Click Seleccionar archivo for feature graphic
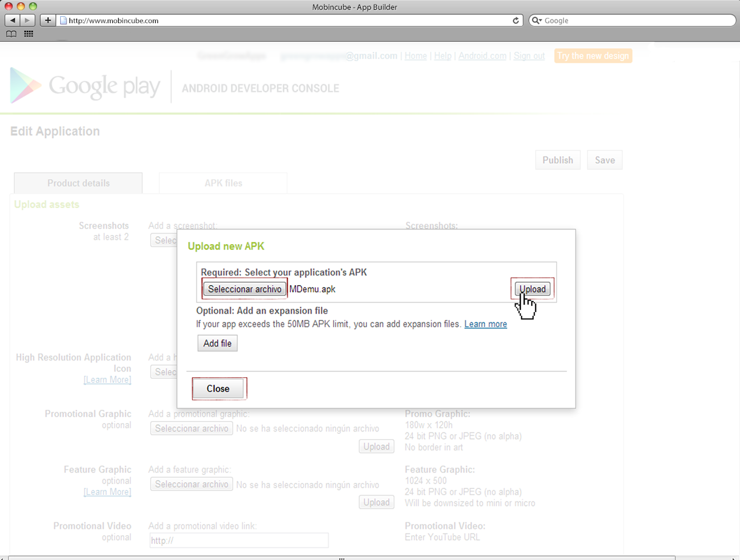The width and height of the screenshot is (740, 560). click(x=191, y=484)
